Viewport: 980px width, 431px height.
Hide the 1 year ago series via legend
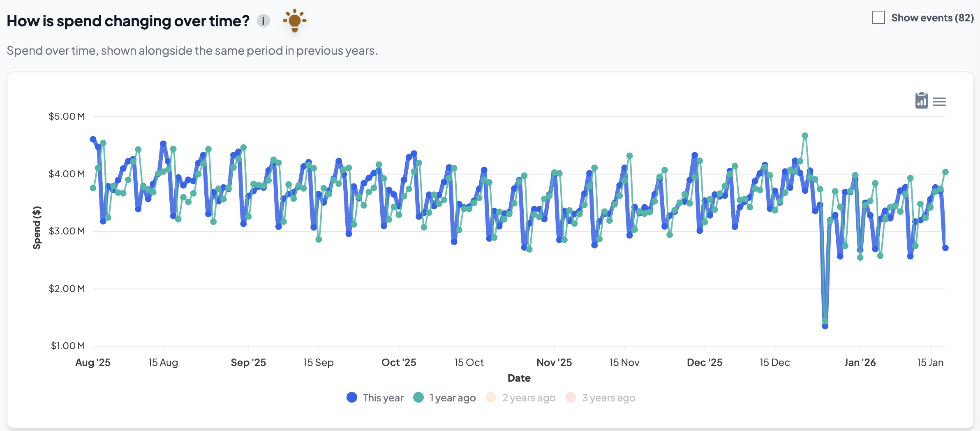418,397
